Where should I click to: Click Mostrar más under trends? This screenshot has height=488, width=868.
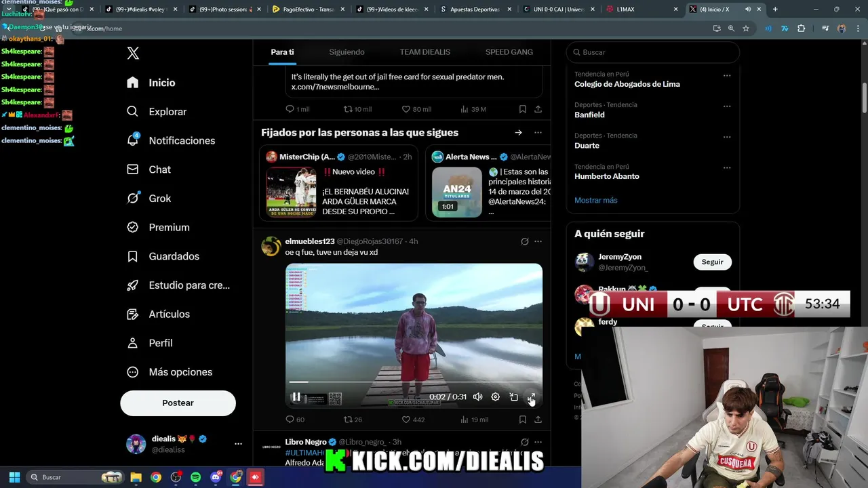pos(596,200)
